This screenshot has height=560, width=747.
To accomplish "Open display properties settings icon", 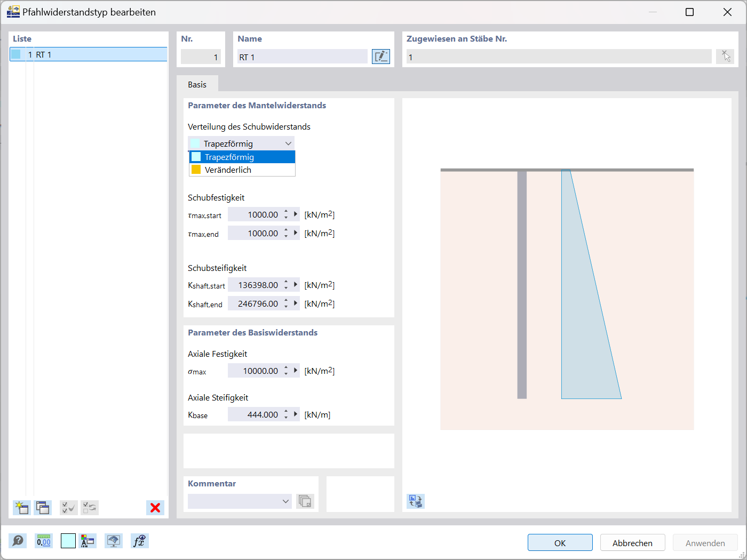I will point(88,540).
